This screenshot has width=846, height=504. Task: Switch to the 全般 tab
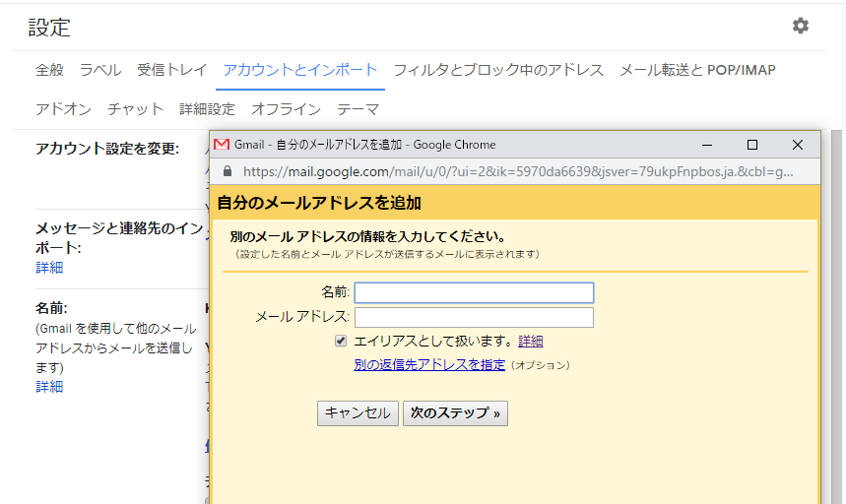[x=49, y=70]
